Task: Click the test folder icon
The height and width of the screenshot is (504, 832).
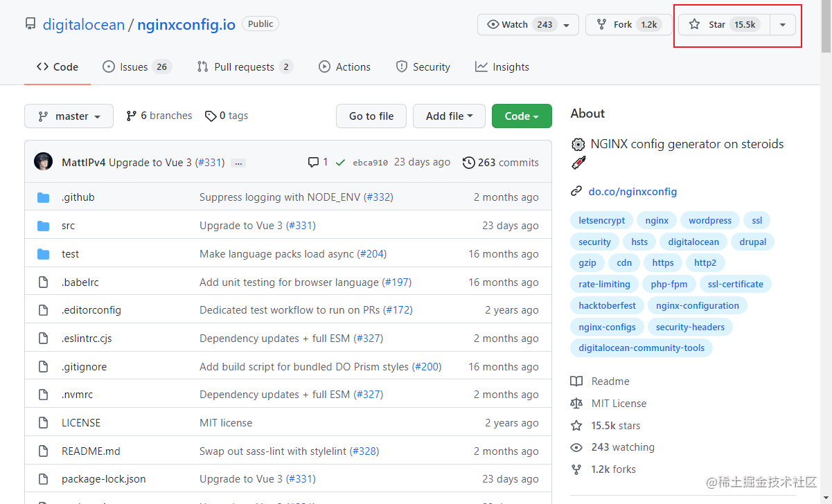Action: click(43, 254)
